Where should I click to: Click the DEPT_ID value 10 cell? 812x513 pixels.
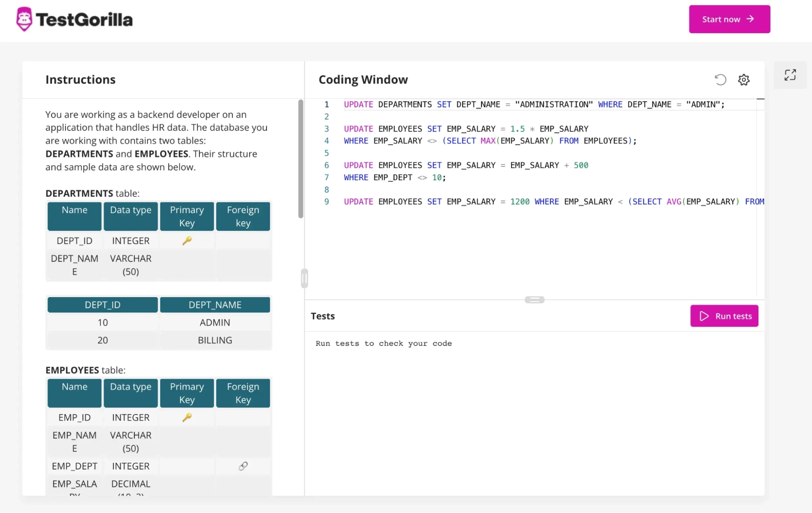[102, 323]
